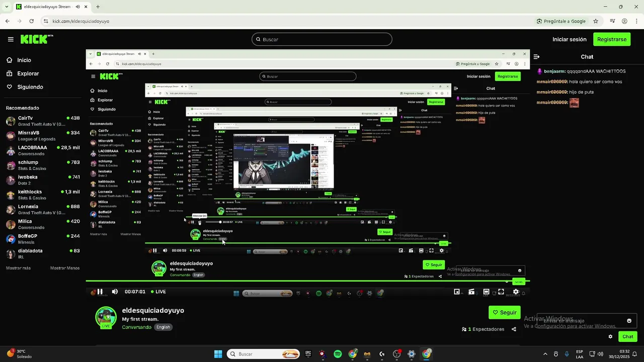
Task: Click the green Registrarse button
Action: pyautogui.click(x=612, y=39)
